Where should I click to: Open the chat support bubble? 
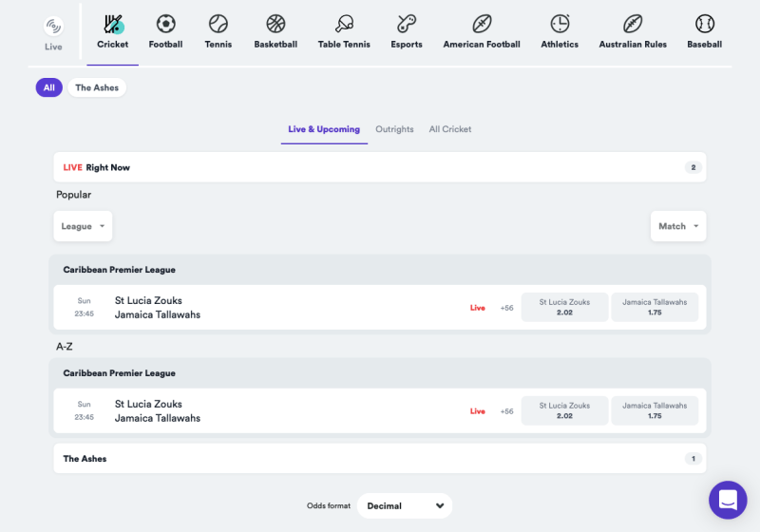[727, 499]
